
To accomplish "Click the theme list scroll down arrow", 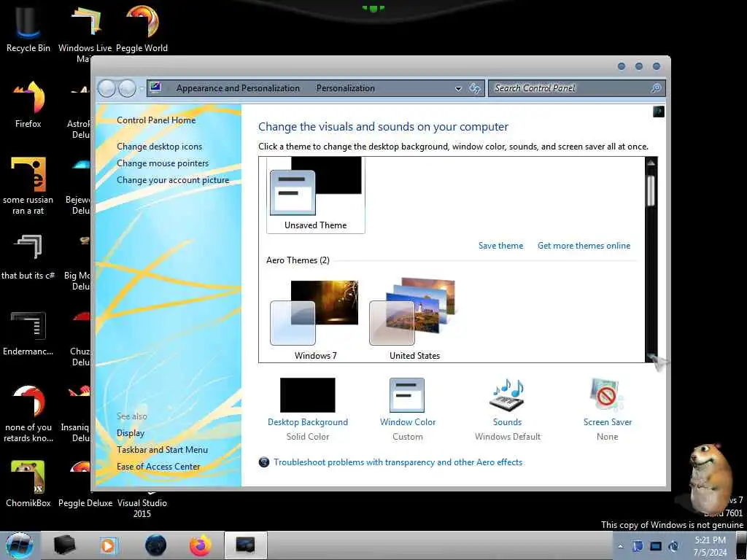I will pyautogui.click(x=651, y=356).
